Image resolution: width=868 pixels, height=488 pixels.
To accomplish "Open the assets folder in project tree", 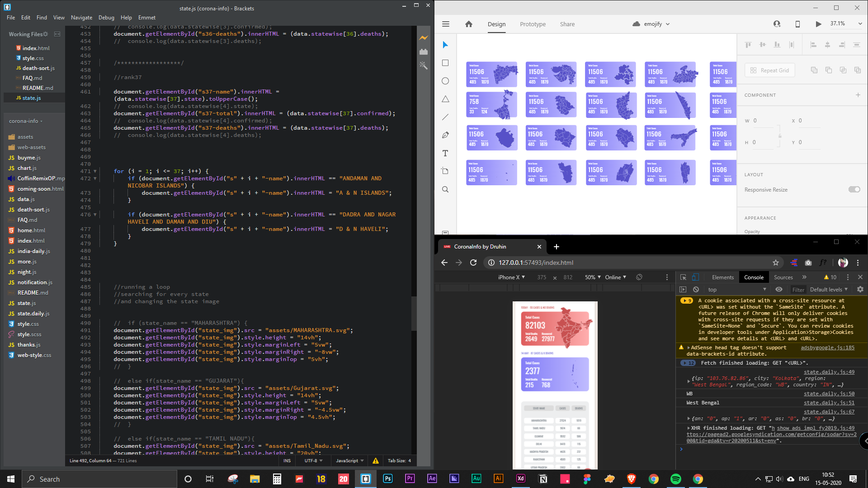I will coord(25,137).
